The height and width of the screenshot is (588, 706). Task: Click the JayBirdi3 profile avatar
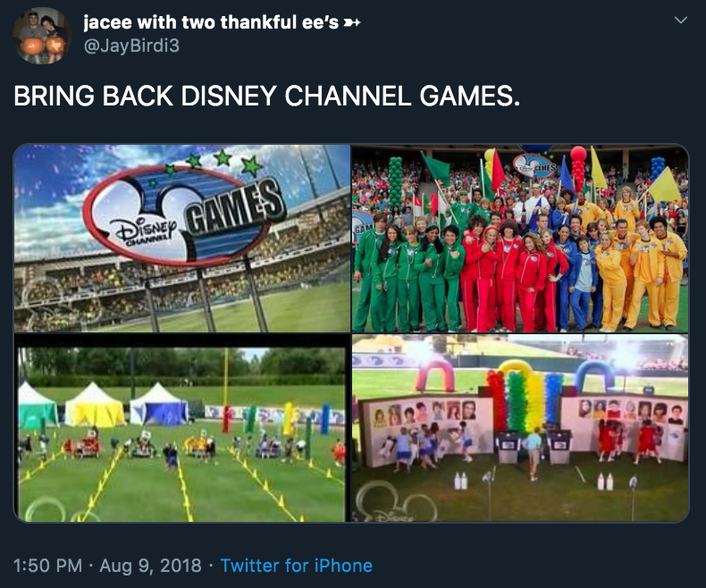point(41,36)
